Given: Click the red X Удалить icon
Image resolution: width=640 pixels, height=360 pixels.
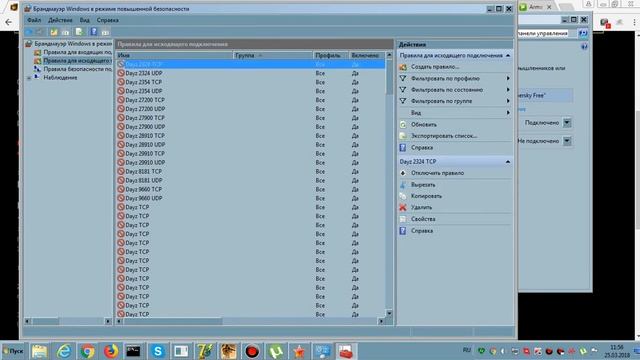Looking at the screenshot, I should pyautogui.click(x=403, y=207).
